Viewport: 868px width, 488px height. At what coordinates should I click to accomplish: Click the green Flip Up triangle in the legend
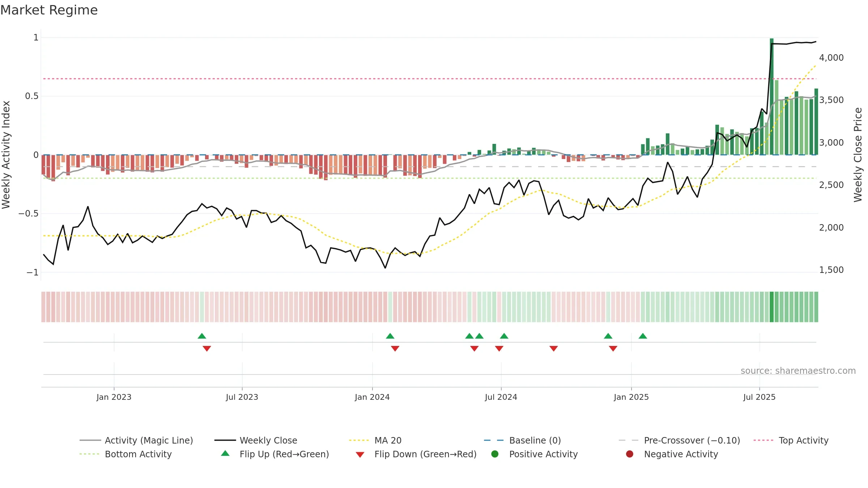point(225,453)
